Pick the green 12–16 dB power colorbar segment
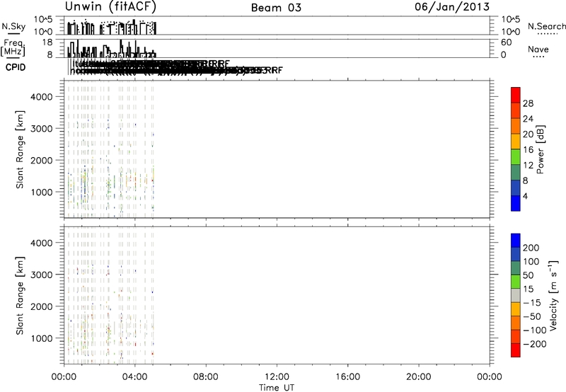This screenshot has width=566, height=392. [516, 157]
